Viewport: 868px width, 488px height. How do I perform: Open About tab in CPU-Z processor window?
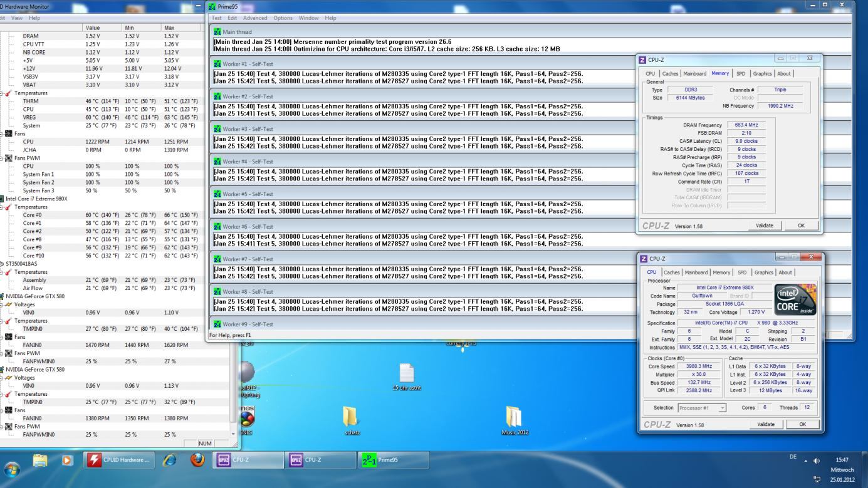785,273
